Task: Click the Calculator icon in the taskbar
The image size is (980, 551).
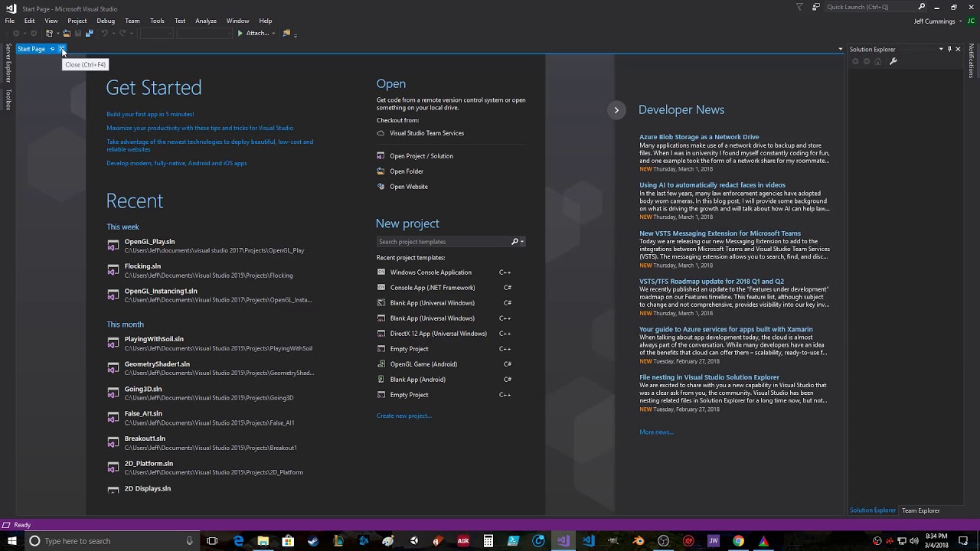Action: pos(488,541)
